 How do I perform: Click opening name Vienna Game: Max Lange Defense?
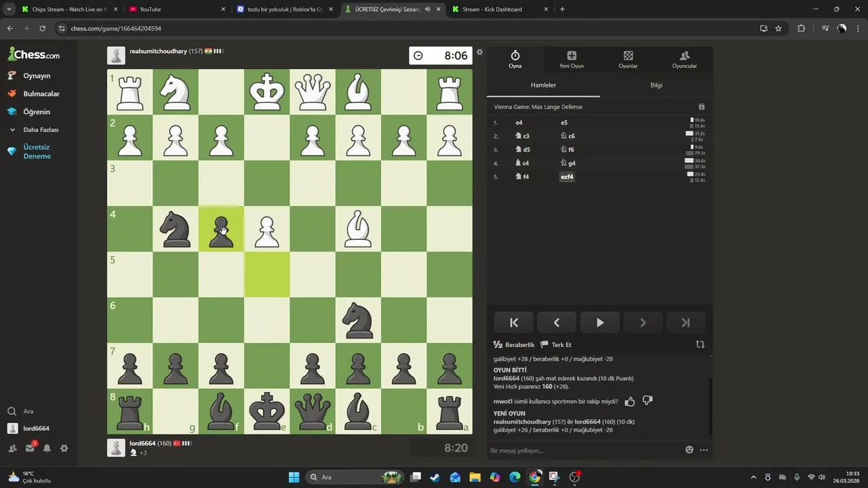pyautogui.click(x=538, y=107)
